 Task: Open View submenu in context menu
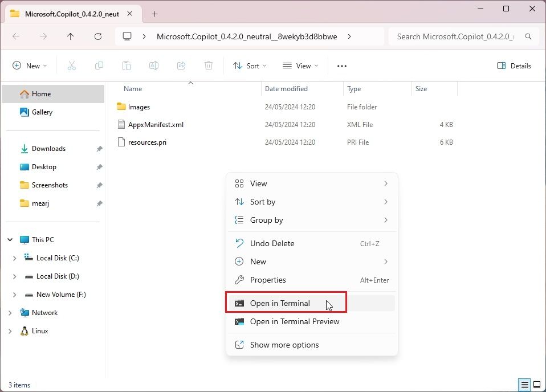point(312,183)
